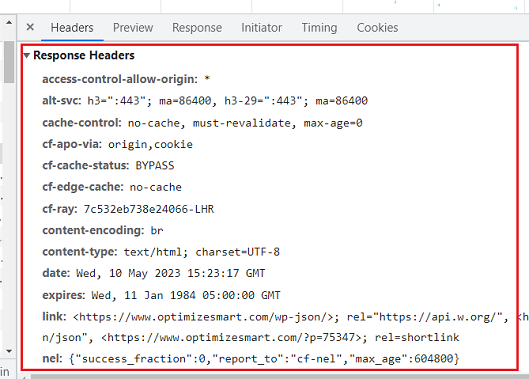
Task: Click the Response Headers section title
Action: coord(84,55)
